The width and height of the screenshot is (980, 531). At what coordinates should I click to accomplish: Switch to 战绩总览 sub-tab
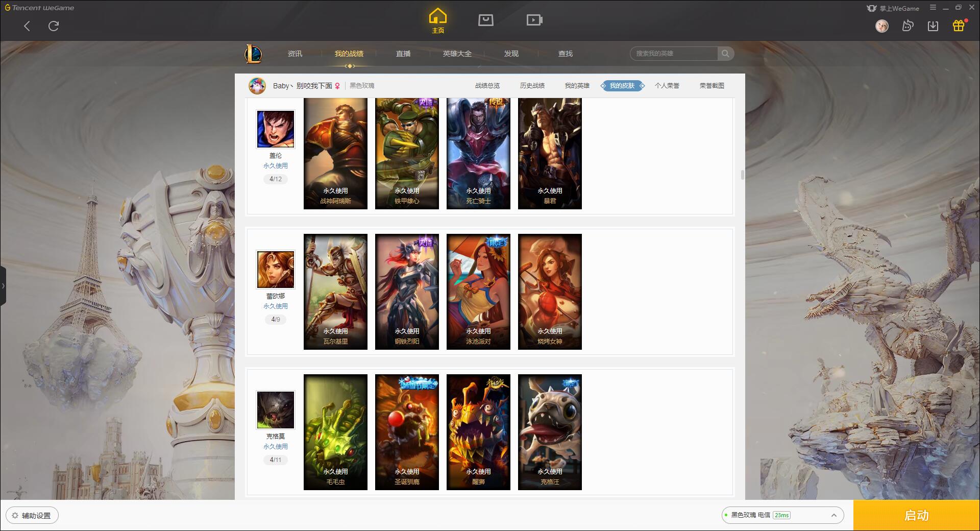[x=487, y=86]
